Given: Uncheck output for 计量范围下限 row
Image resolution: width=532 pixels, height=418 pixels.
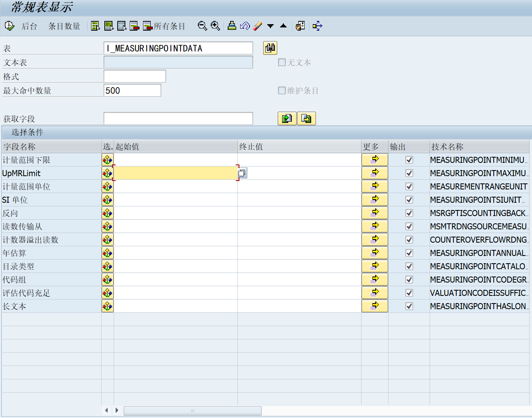Looking at the screenshot, I should [409, 160].
